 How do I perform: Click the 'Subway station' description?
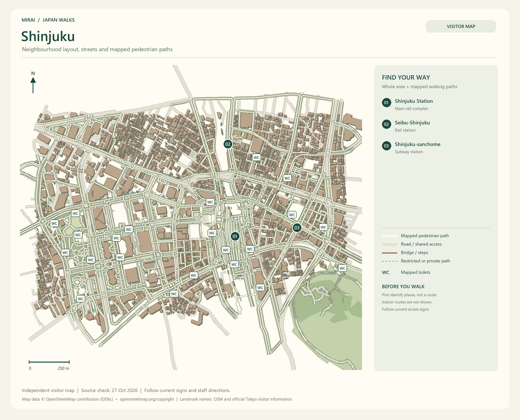409,152
